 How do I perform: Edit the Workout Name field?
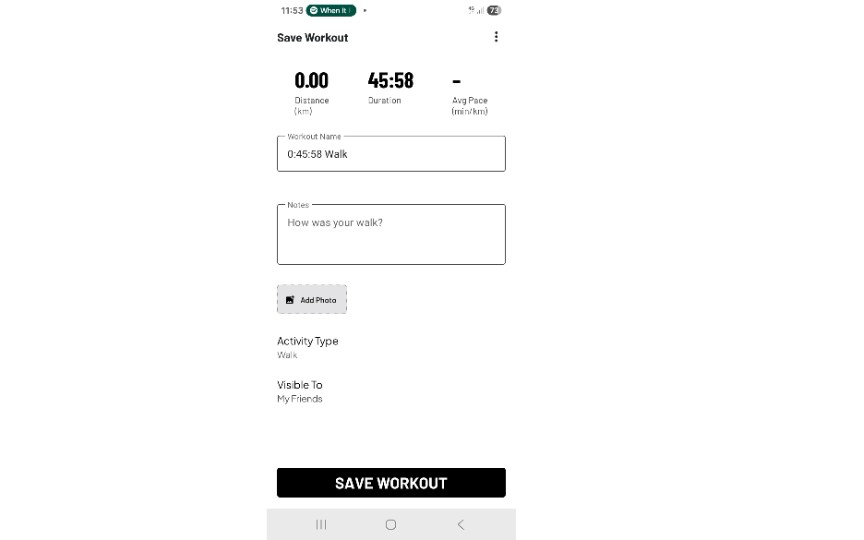391,155
